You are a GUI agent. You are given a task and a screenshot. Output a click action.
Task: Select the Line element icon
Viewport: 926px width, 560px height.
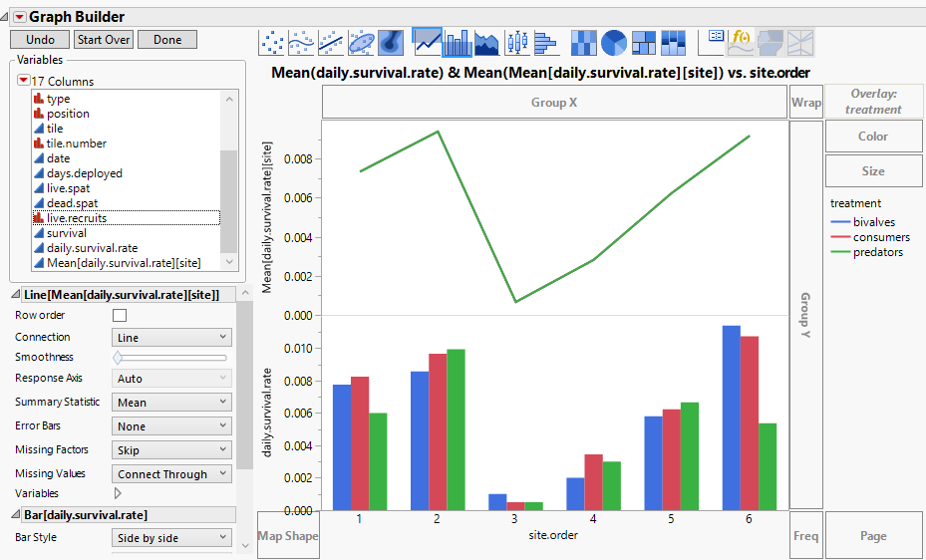[427, 41]
